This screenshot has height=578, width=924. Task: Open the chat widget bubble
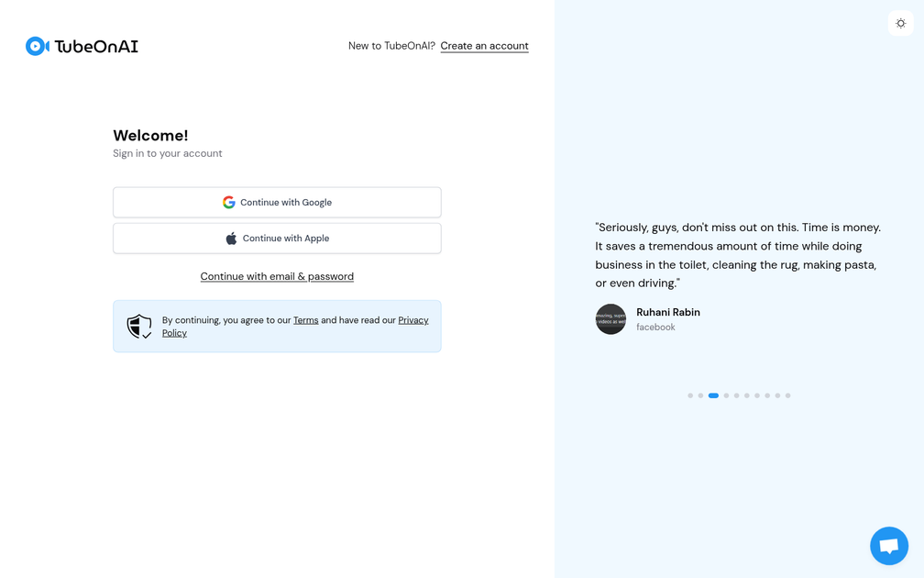coord(888,545)
